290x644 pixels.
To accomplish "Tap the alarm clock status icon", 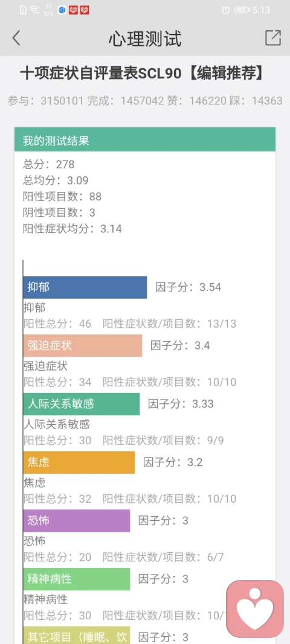I will (226, 10).
